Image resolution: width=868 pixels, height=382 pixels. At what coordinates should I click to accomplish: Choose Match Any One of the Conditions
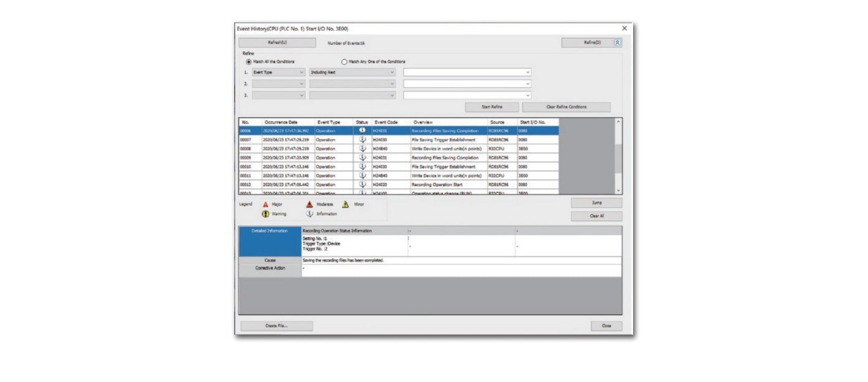point(343,62)
